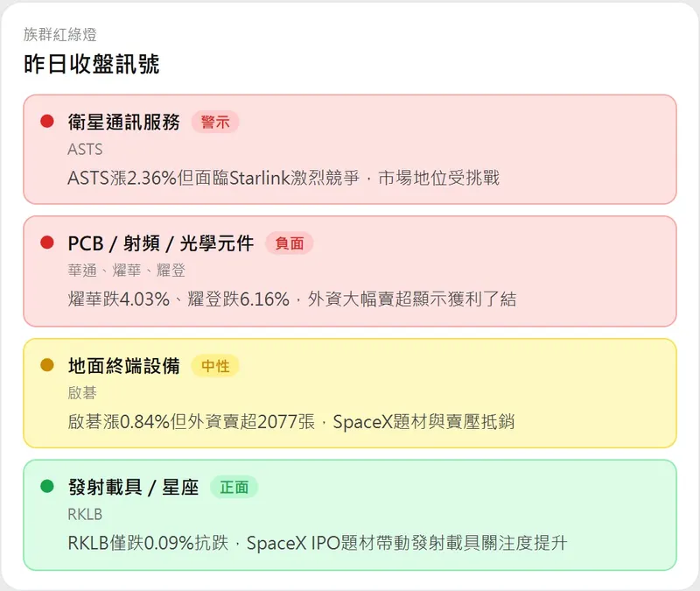Select the 地面終端設備 sector title

123,365
